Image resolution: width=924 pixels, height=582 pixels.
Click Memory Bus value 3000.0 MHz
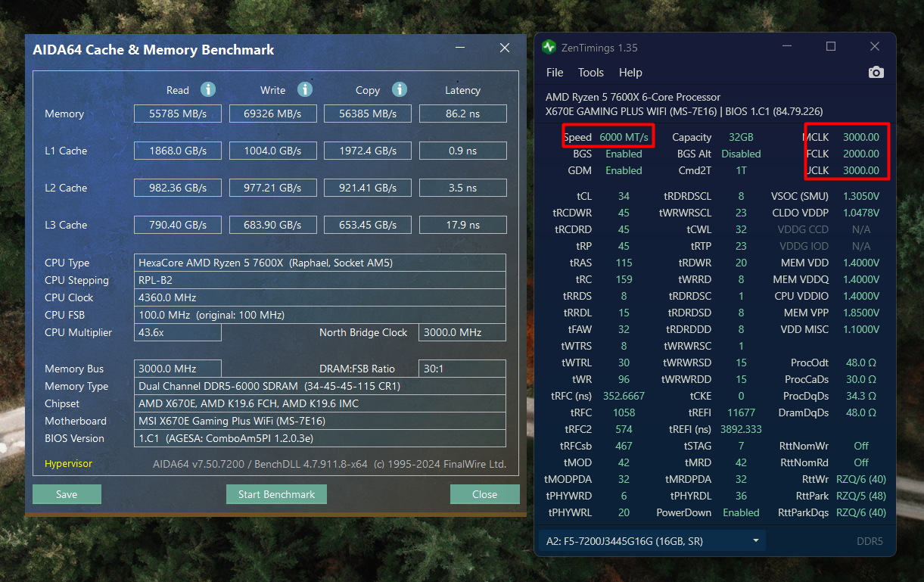pos(178,369)
